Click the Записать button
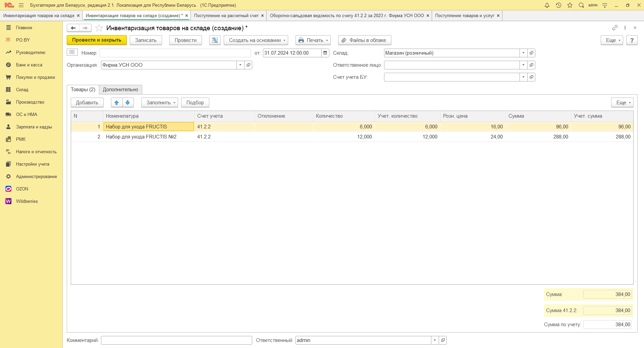The image size is (644, 348). pyautogui.click(x=146, y=40)
